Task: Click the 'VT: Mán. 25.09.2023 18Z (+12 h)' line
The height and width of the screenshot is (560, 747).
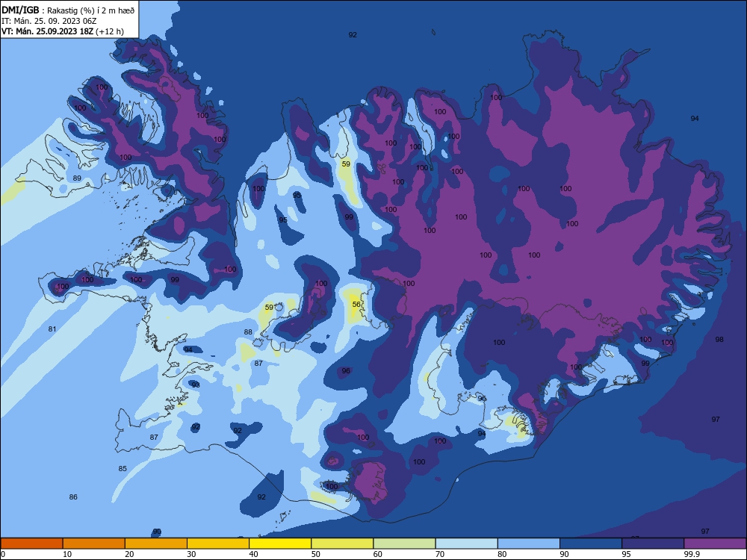Action: (63, 31)
